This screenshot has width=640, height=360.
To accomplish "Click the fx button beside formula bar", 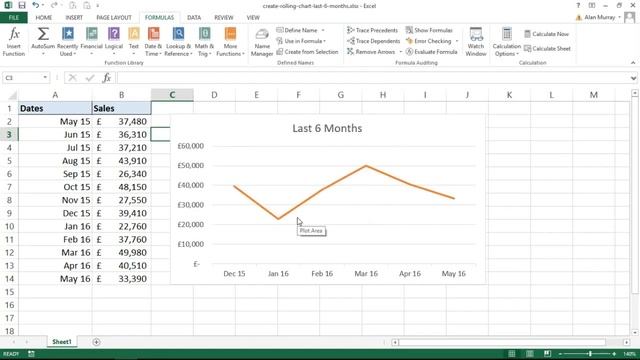I will (107, 78).
